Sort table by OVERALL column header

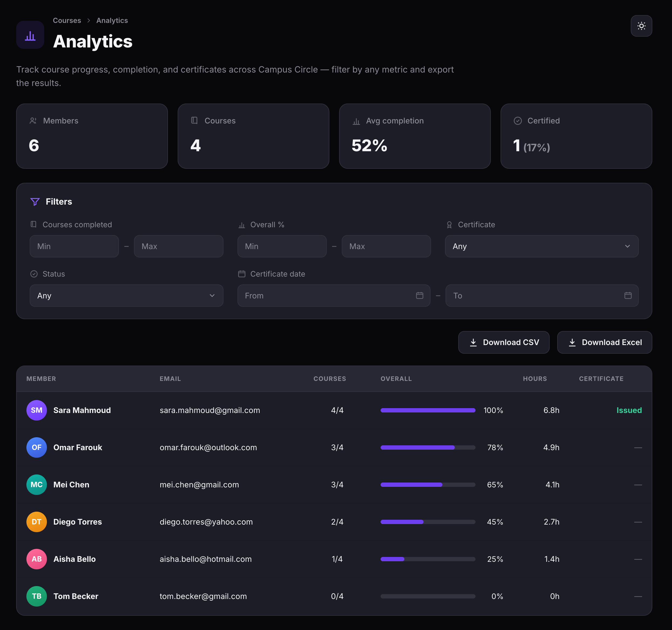(x=396, y=379)
